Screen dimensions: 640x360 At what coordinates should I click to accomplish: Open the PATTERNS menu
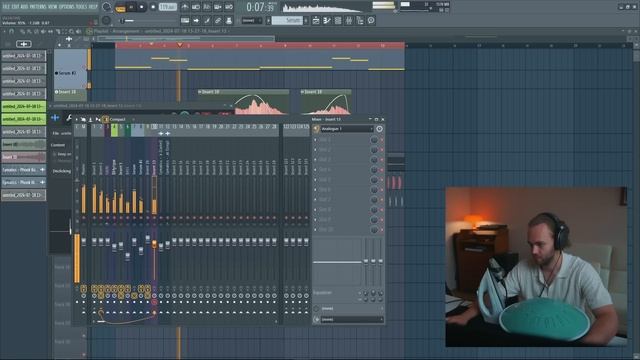point(38,7)
